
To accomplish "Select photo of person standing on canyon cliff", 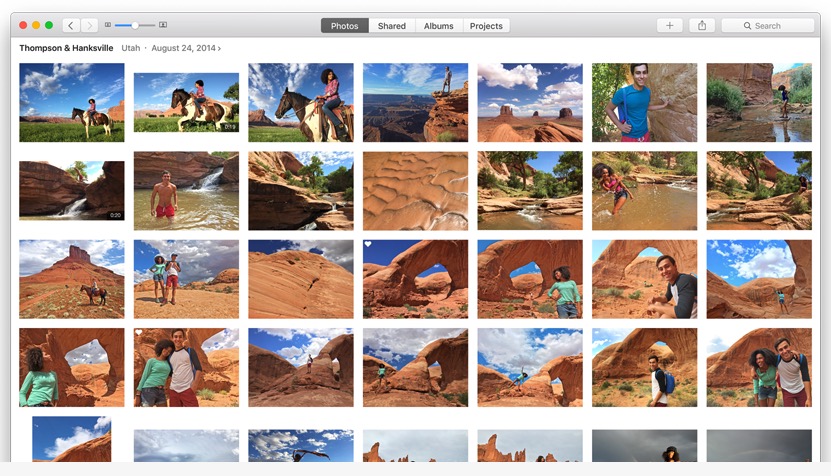I will 415,102.
